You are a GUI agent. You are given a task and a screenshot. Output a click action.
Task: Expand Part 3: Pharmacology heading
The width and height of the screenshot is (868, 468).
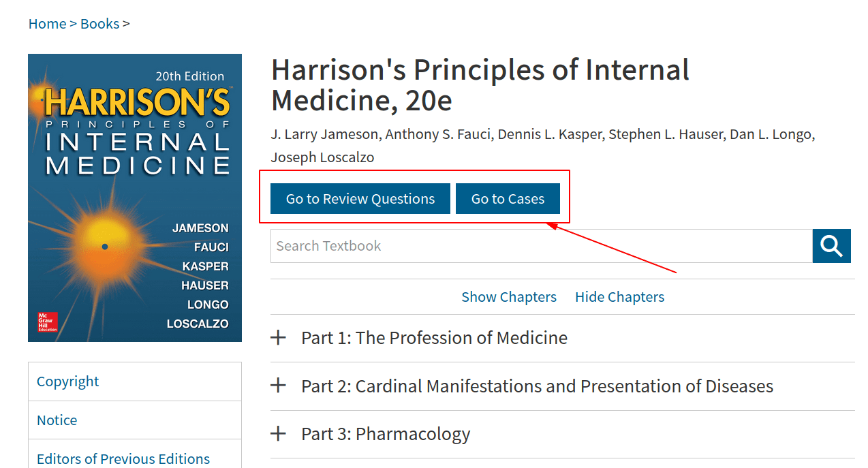click(x=386, y=434)
